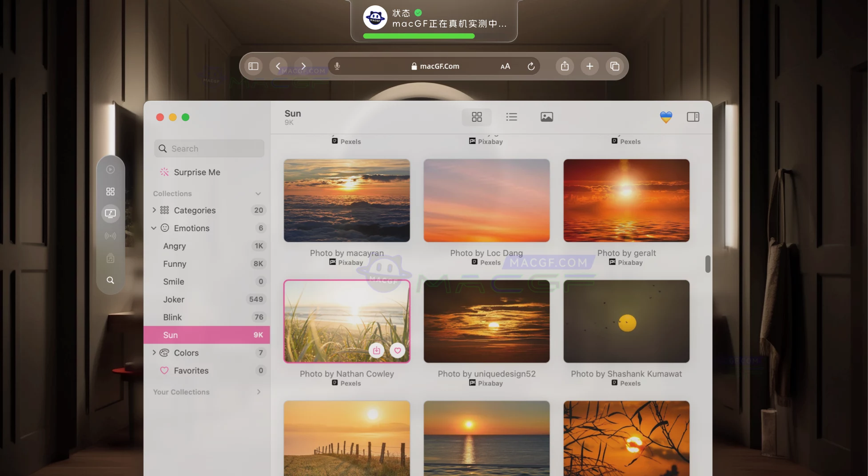Select the search icon in floating sidebar

[110, 280]
